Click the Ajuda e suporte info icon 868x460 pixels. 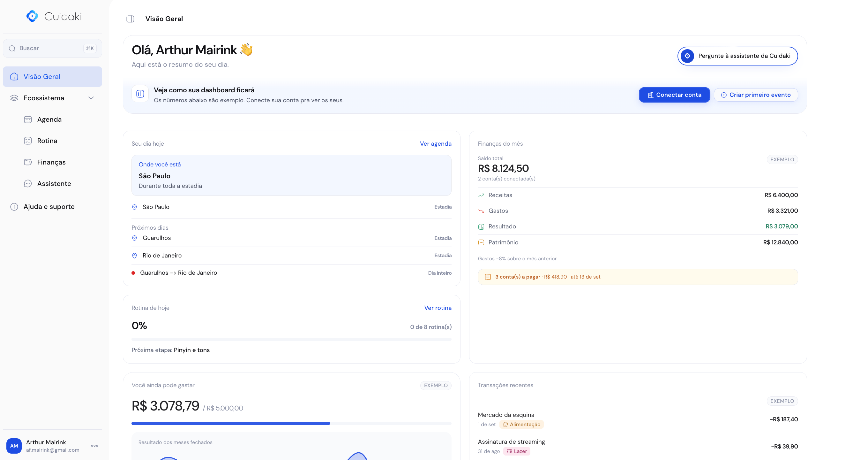pos(14,207)
